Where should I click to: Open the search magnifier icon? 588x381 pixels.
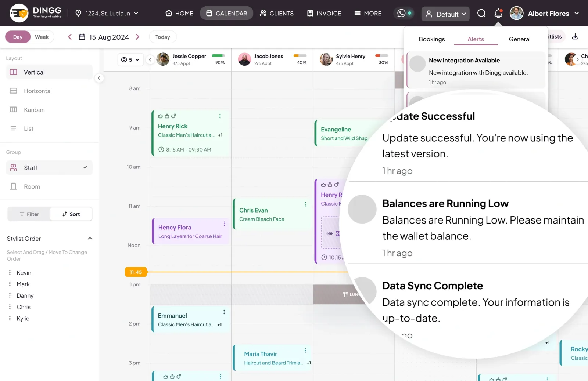tap(481, 14)
